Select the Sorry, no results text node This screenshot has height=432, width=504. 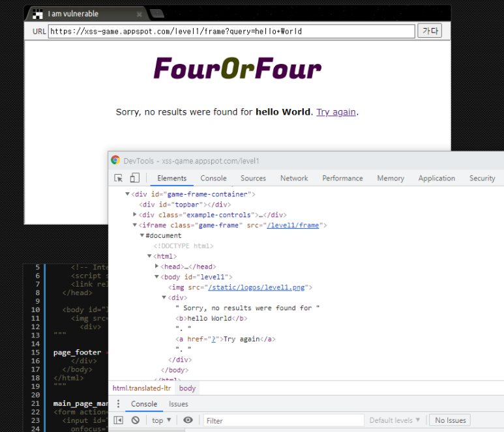coord(248,308)
